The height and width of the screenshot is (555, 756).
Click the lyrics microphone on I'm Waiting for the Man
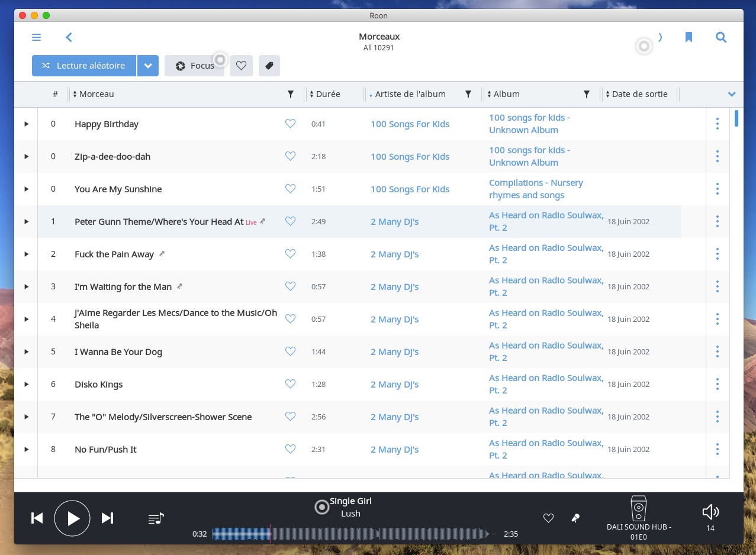[180, 287]
